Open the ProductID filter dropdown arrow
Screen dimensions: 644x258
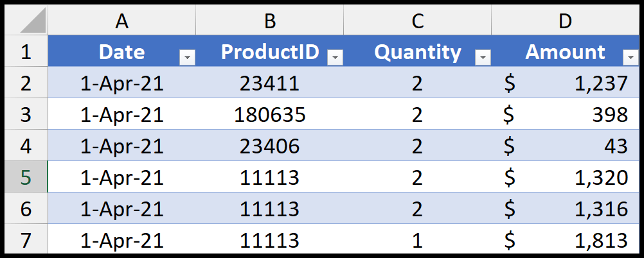(x=335, y=58)
